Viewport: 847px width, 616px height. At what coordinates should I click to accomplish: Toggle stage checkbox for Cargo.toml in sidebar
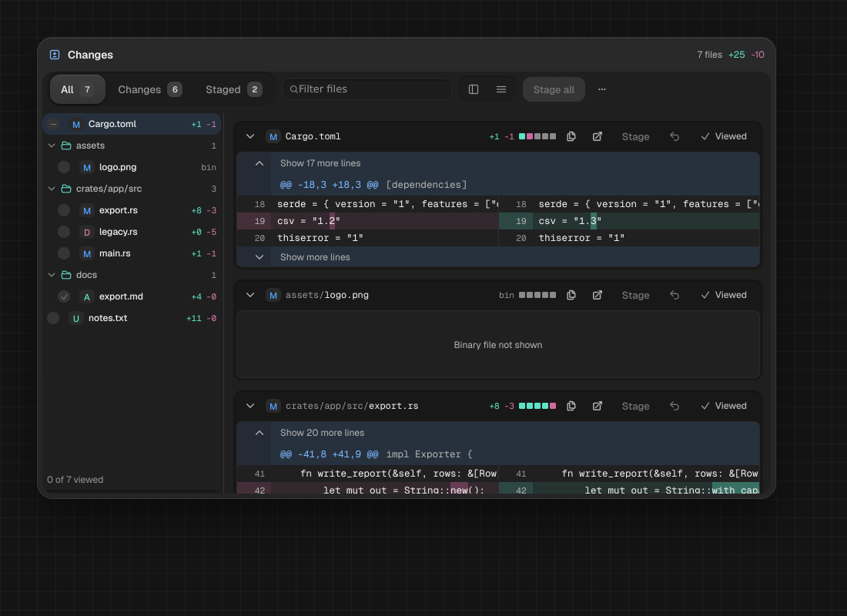[53, 124]
